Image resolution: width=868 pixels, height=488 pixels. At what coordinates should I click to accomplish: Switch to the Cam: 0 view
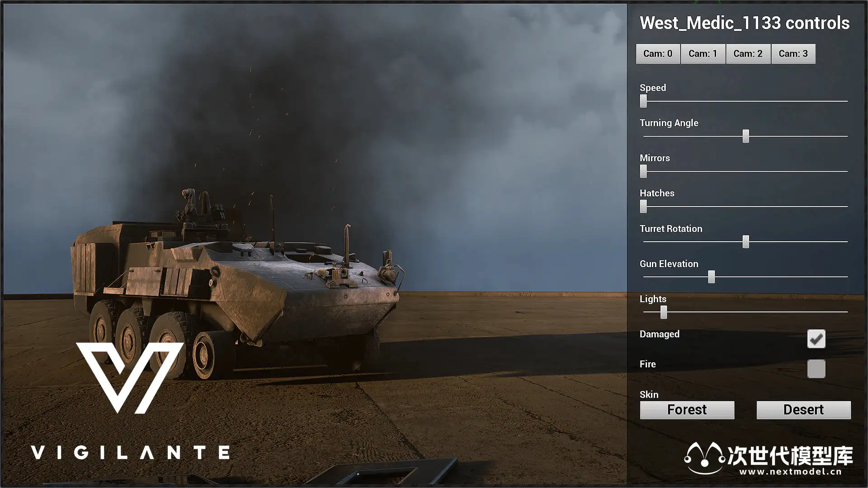pos(658,54)
